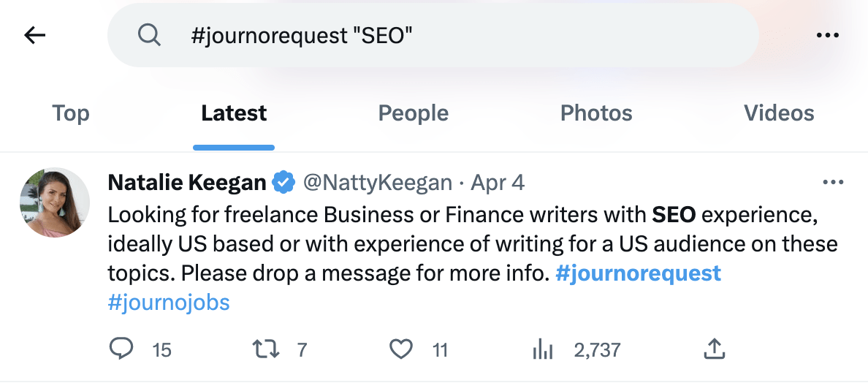This screenshot has height=383, width=868.
Task: Switch to the Top tab
Action: pyautogui.click(x=71, y=113)
